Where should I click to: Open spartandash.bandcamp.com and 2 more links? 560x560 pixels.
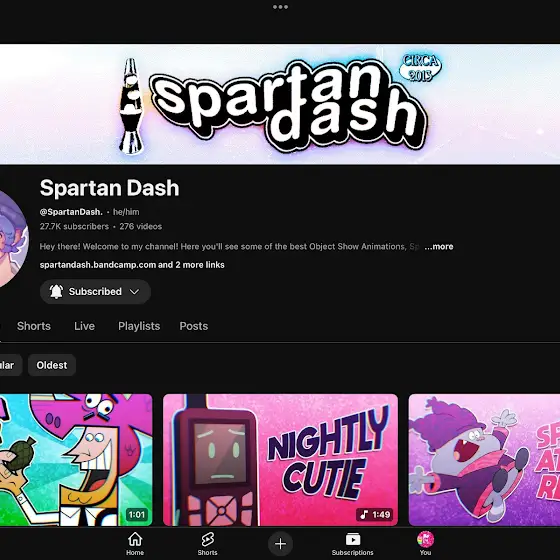coord(132,265)
